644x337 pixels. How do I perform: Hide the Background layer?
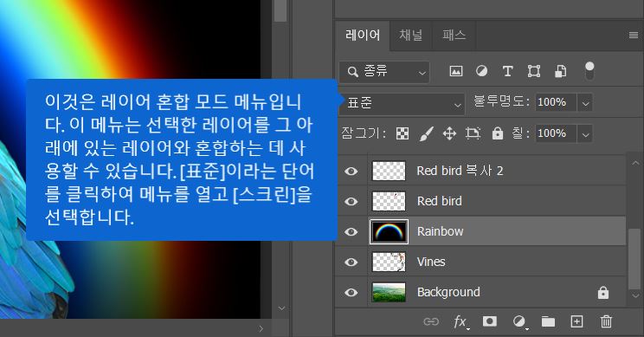point(351,293)
